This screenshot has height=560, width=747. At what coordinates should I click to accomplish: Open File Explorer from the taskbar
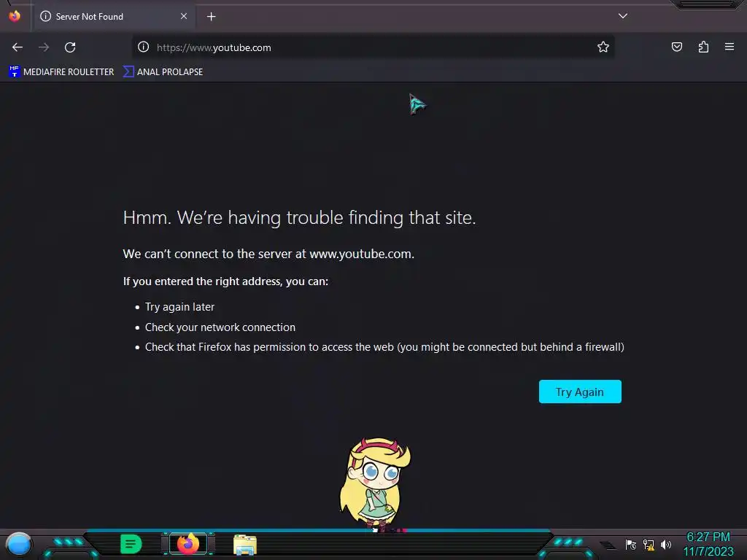click(245, 545)
